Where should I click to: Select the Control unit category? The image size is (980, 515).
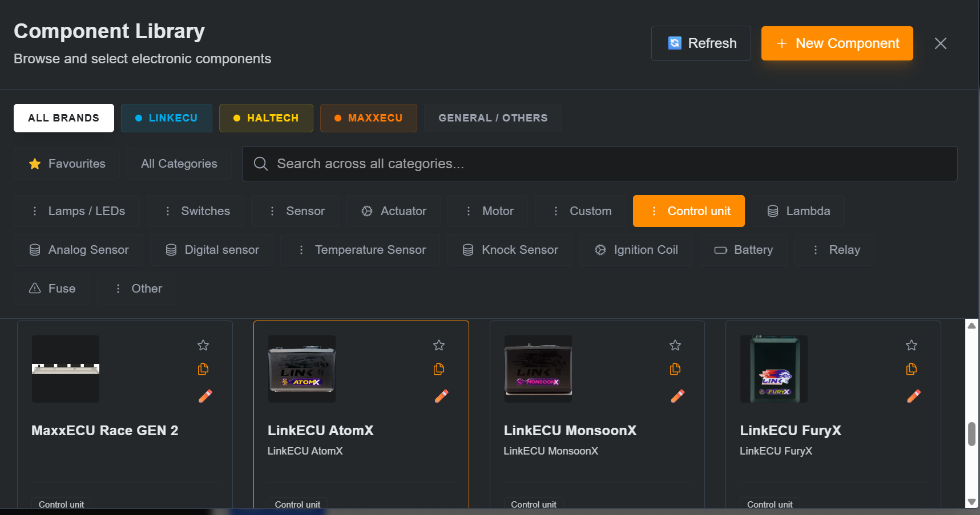pos(689,211)
